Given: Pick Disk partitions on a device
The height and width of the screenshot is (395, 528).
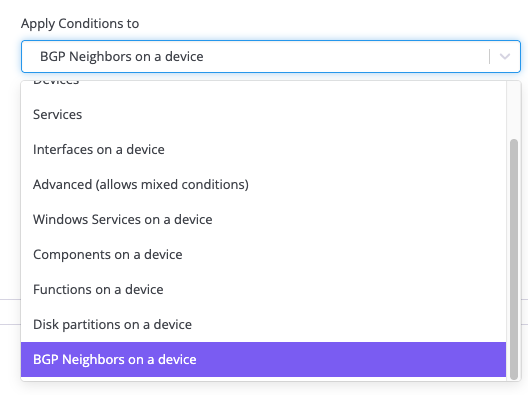Looking at the screenshot, I should 263,325.
